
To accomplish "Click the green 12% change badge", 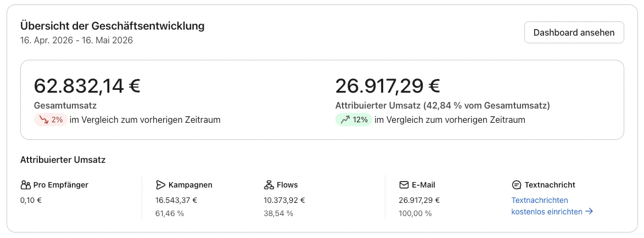I will pyautogui.click(x=354, y=120).
